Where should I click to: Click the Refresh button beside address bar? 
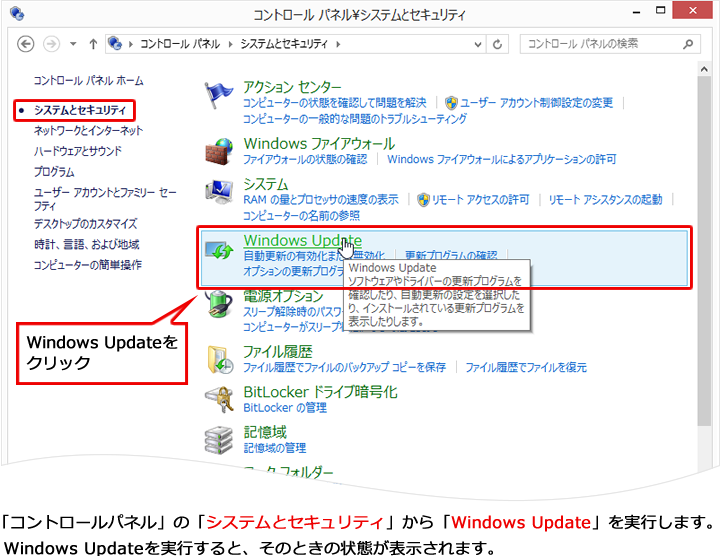497,45
